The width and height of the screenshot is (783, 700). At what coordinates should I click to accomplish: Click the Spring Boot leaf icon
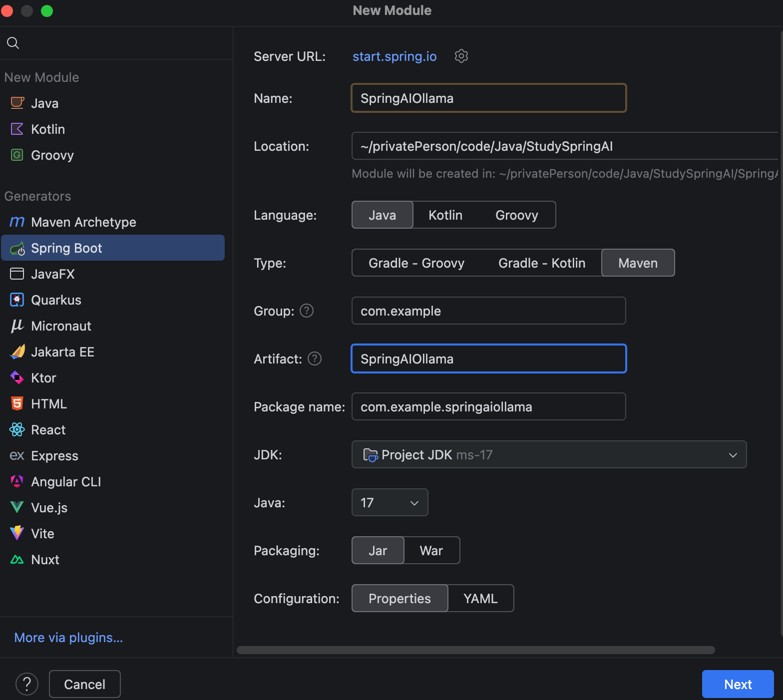tap(17, 248)
